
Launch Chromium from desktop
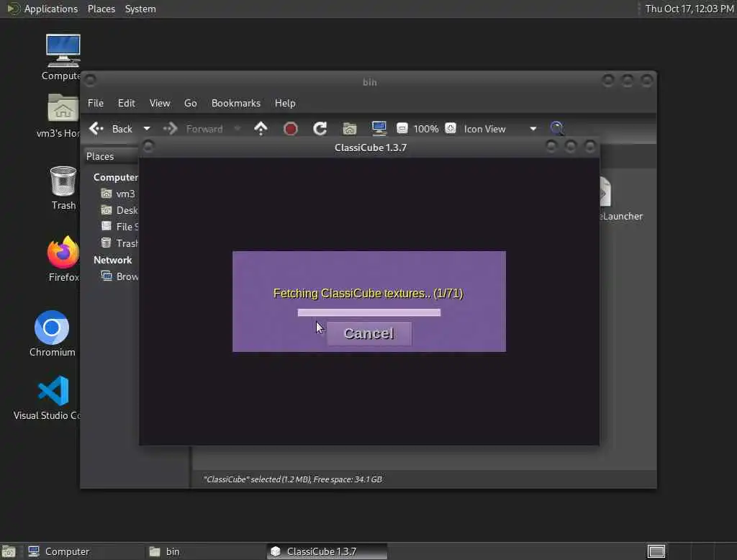point(52,333)
